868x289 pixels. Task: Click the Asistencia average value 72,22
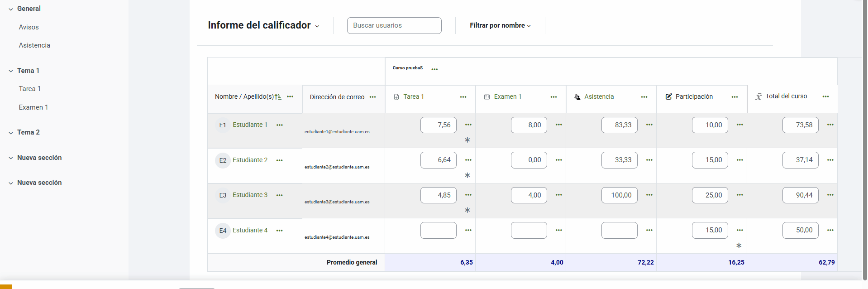point(646,262)
